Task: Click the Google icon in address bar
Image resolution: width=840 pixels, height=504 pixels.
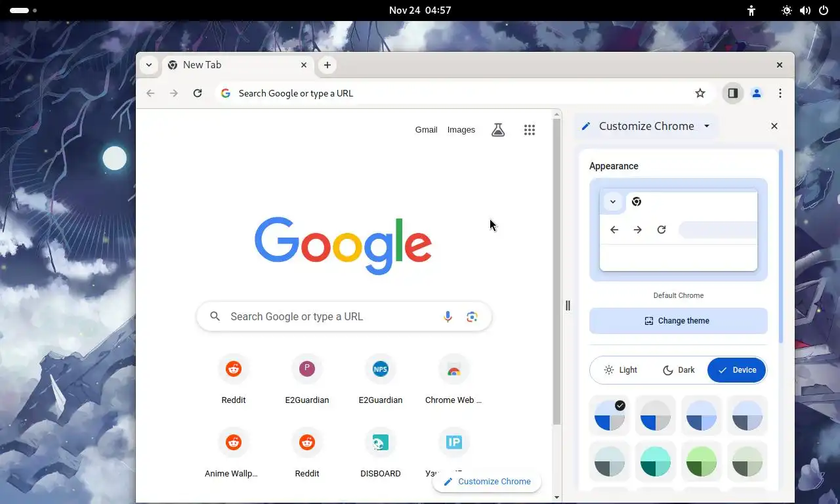Action: 226,93
